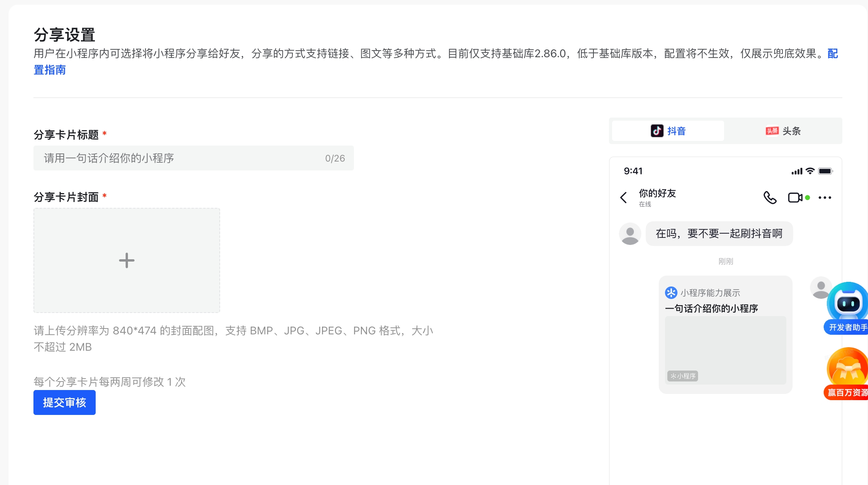Click the video call camera icon
This screenshot has height=485, width=868.
pos(795,198)
